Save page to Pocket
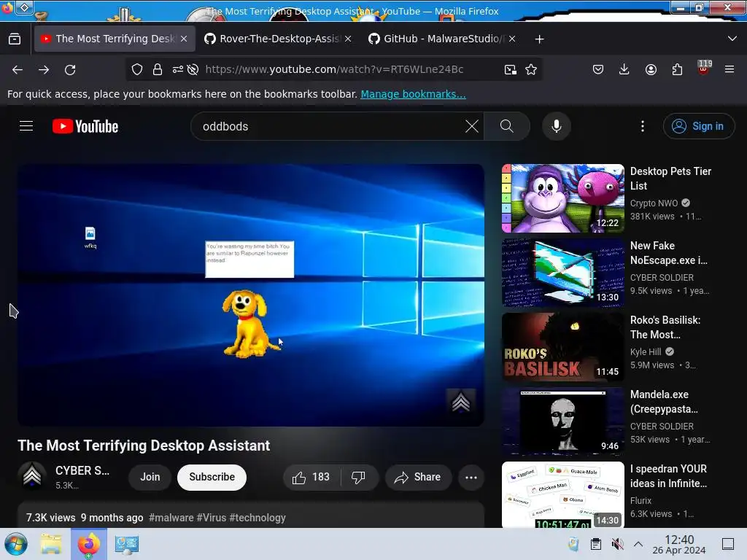This screenshot has height=560, width=747. (x=598, y=69)
